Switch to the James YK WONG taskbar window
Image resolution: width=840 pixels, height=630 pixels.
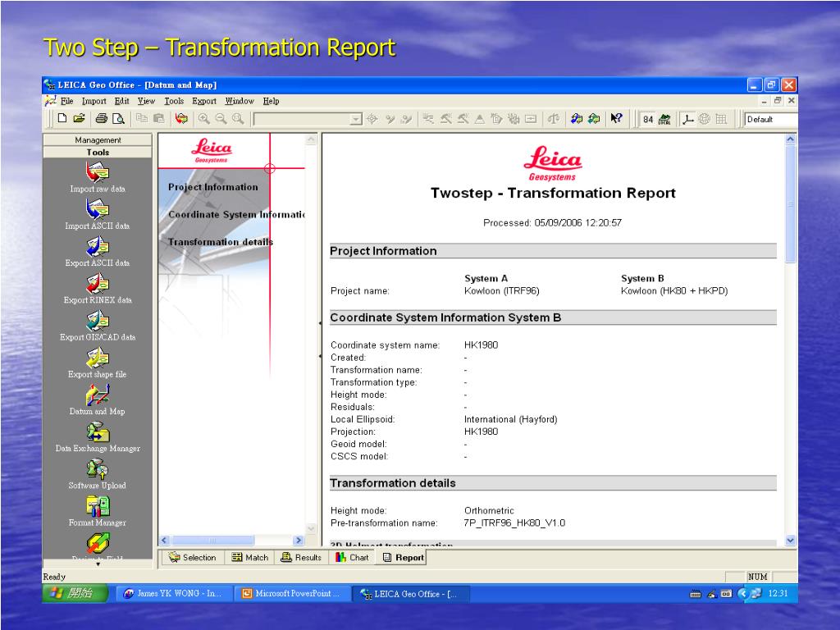click(x=175, y=593)
